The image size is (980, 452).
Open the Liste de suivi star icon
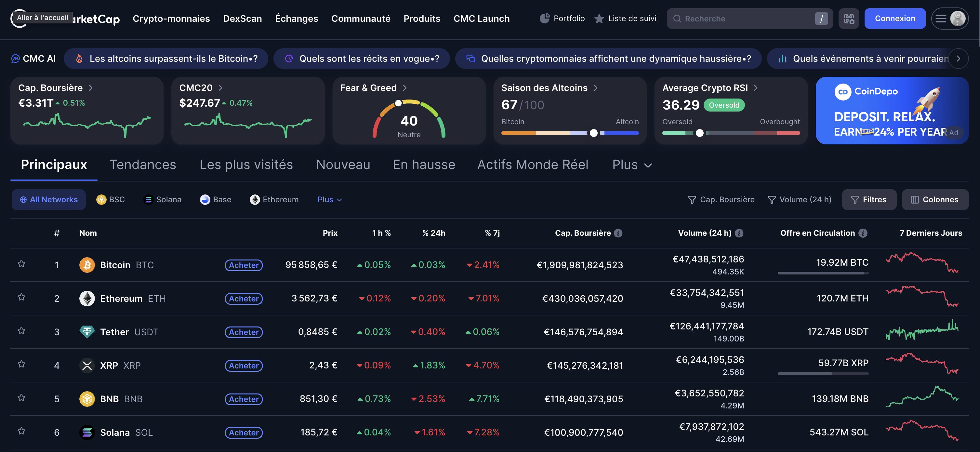pyautogui.click(x=600, y=18)
